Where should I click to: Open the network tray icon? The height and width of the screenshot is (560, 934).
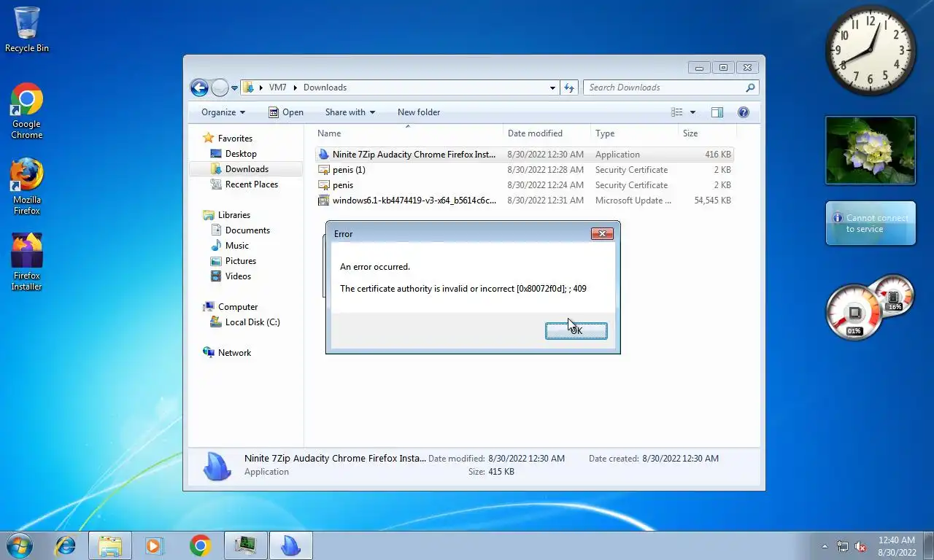point(843,546)
